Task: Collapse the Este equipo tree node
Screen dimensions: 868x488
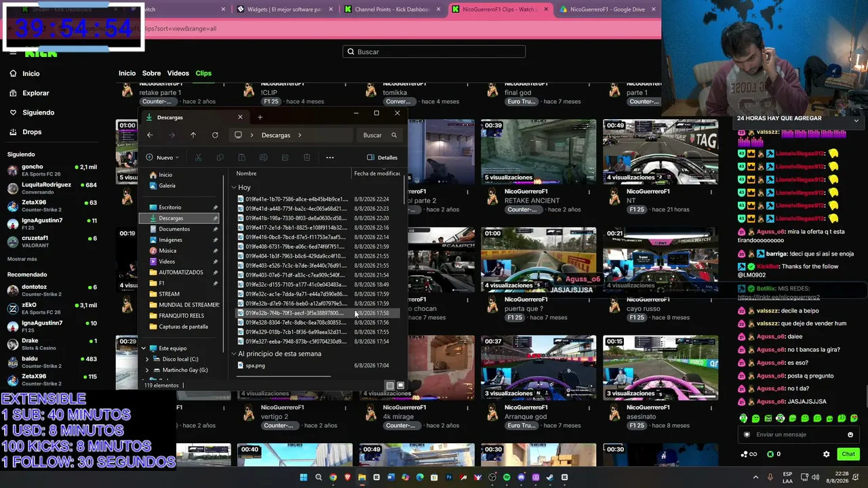Action: [144, 348]
